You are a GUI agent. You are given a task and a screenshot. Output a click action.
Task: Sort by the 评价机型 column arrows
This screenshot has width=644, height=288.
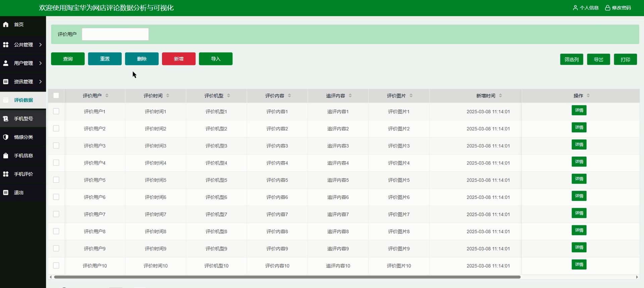(228, 96)
